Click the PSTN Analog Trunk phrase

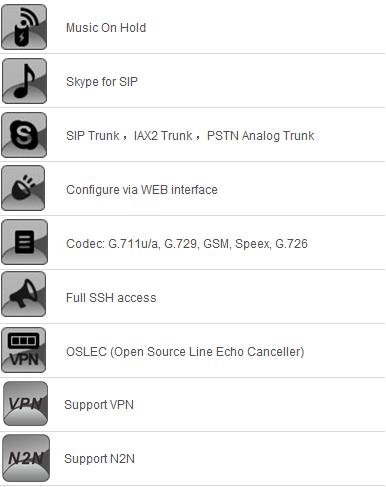point(261,136)
